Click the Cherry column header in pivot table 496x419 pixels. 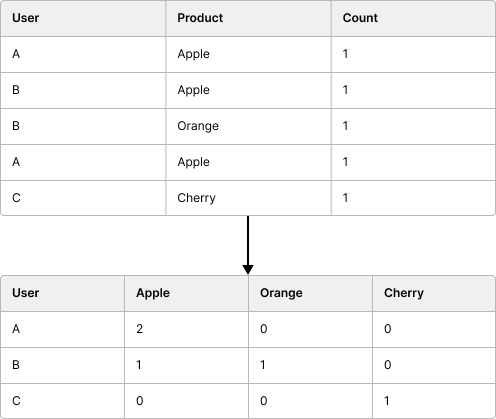(x=434, y=293)
